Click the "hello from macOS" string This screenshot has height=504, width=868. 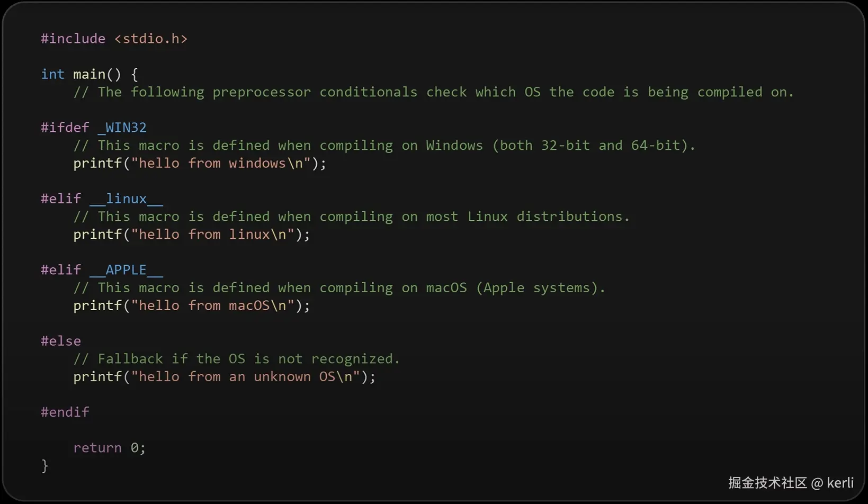coord(212,305)
